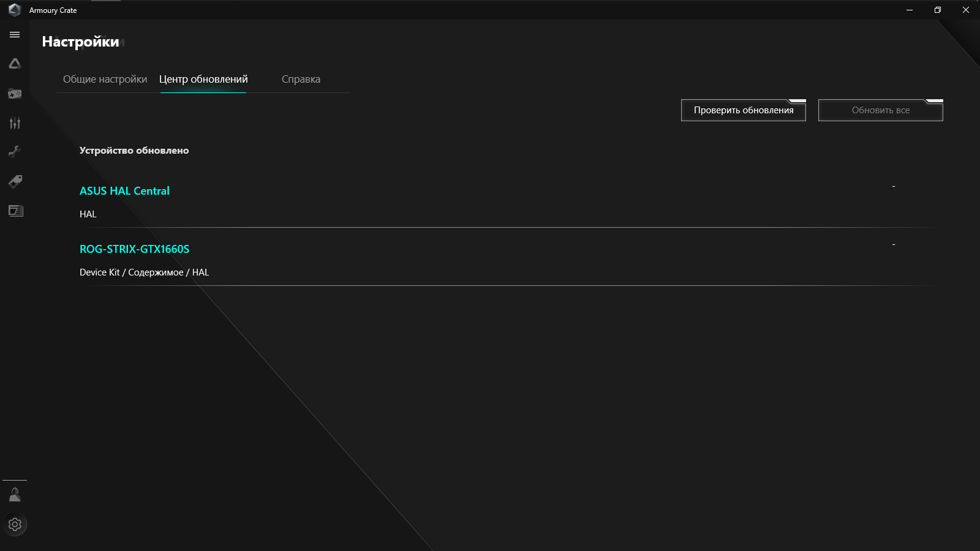This screenshot has width=980, height=551.
Task: Select the Центр обновлений tab
Action: [x=203, y=79]
